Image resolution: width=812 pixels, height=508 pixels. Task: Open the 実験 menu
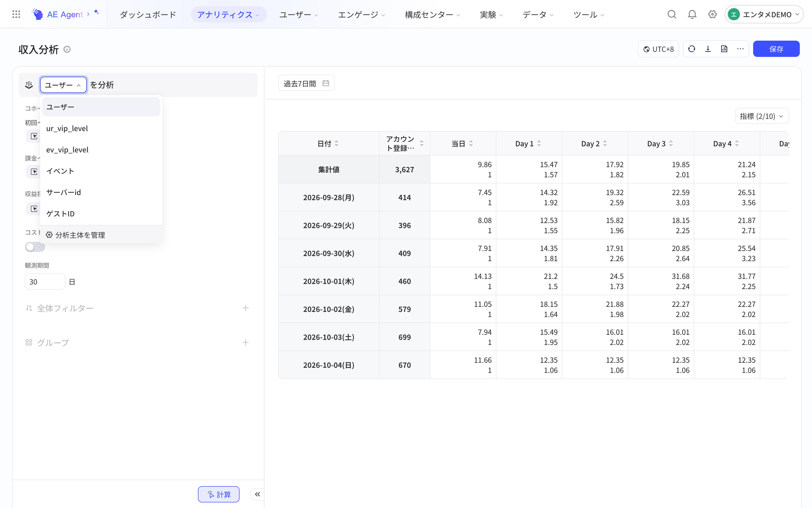(x=491, y=14)
